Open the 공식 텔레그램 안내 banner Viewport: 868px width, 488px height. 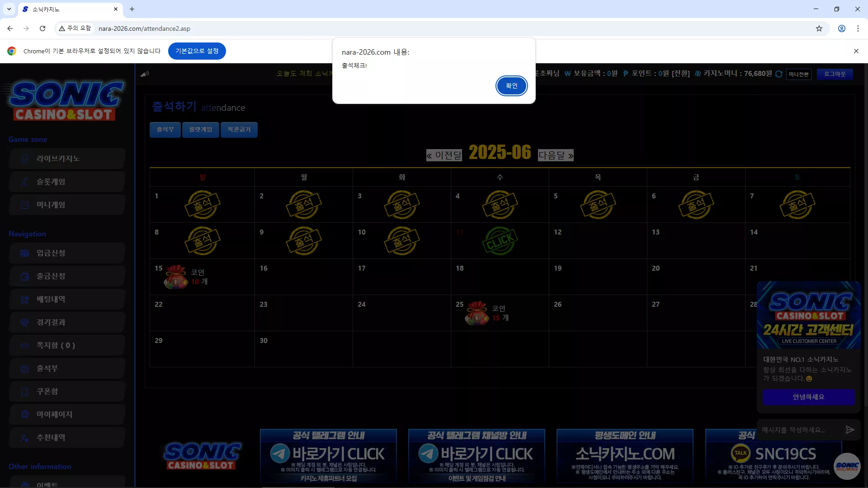329,456
